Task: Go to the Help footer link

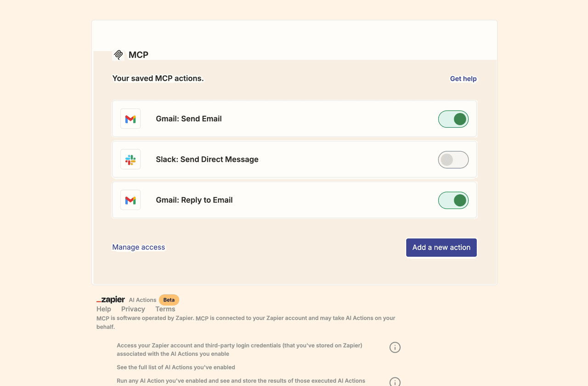Action: pyautogui.click(x=104, y=309)
